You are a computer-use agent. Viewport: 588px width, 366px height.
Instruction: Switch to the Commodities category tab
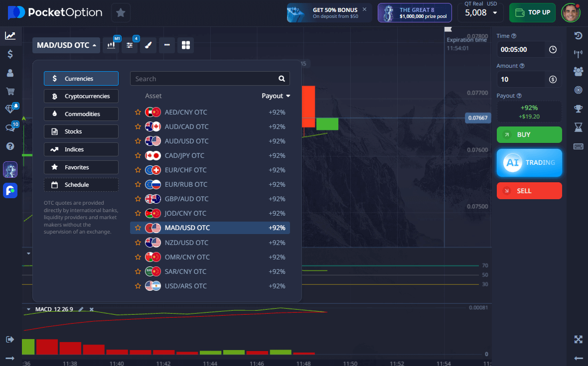[x=81, y=114]
